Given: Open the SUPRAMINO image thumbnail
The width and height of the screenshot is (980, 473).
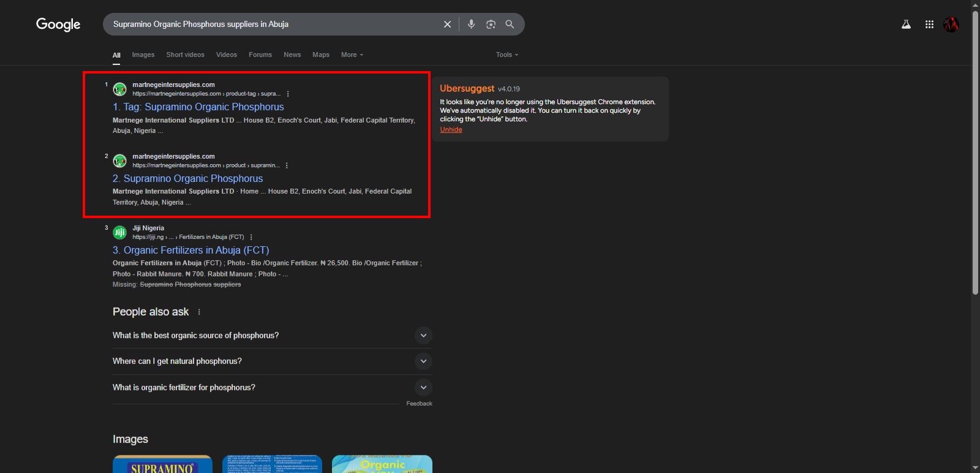Looking at the screenshot, I should coord(162,464).
